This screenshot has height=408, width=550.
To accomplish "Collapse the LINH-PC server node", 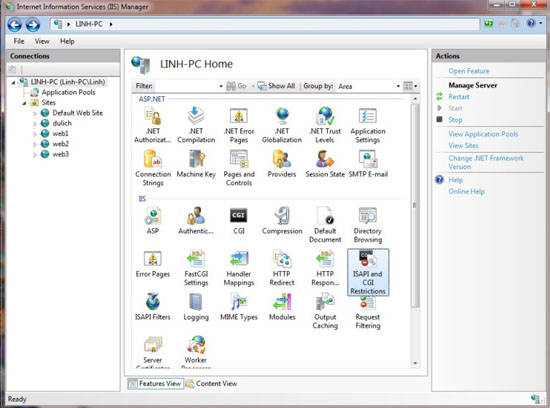I will pyautogui.click(x=13, y=82).
